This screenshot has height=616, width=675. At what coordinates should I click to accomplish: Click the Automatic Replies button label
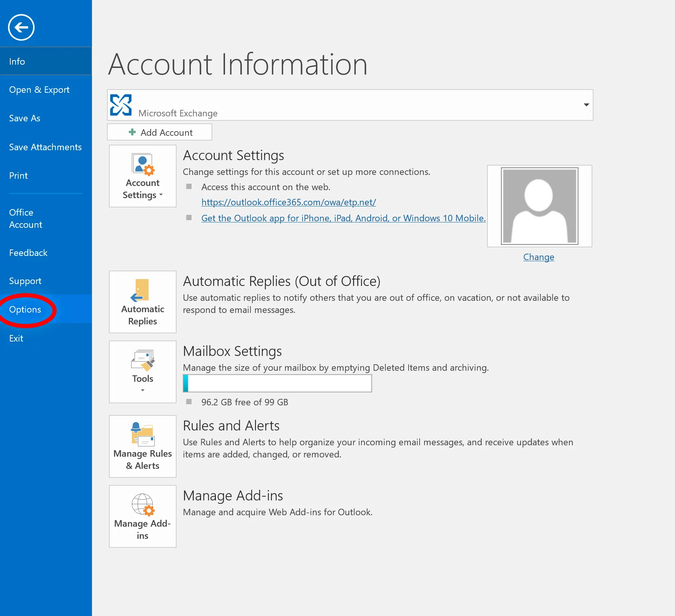click(143, 315)
